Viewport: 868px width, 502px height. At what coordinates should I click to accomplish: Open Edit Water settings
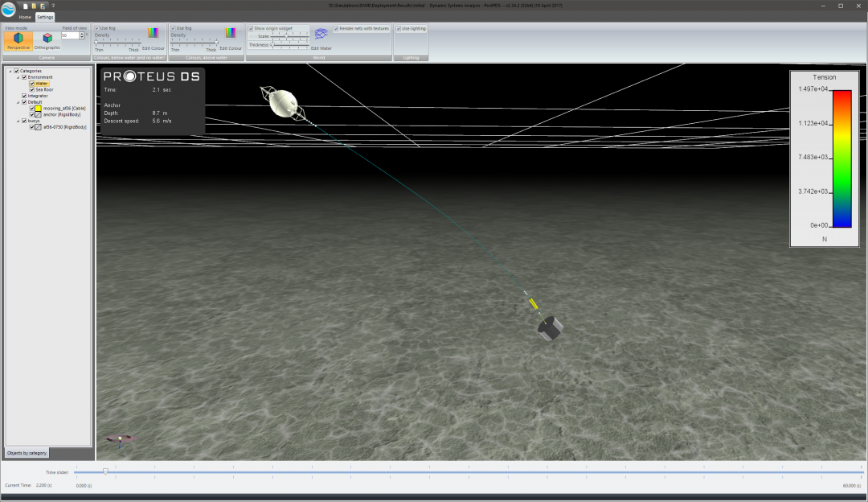(x=320, y=35)
